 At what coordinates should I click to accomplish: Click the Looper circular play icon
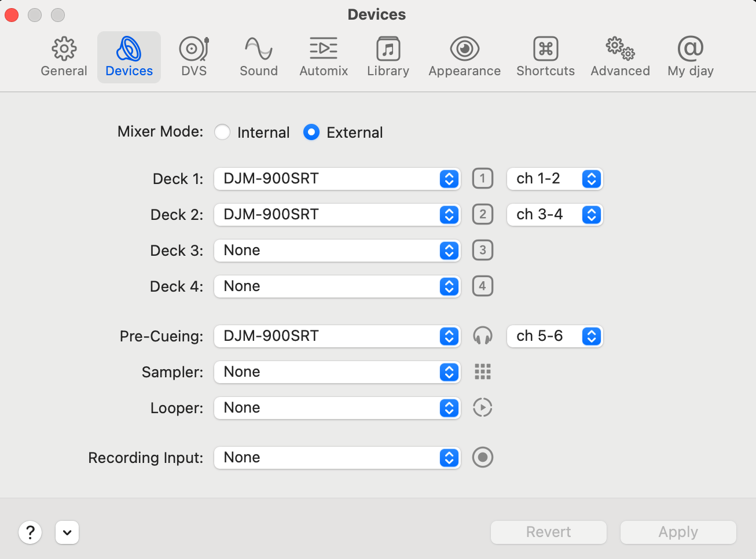point(482,407)
